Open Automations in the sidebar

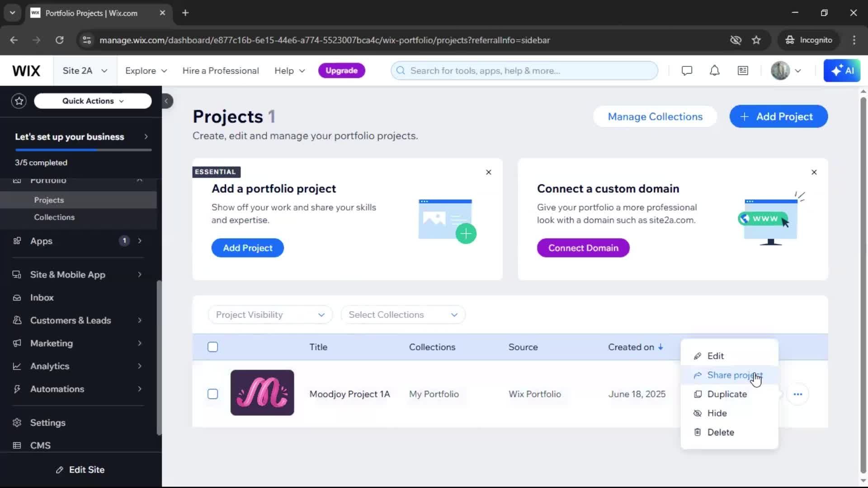click(x=78, y=389)
